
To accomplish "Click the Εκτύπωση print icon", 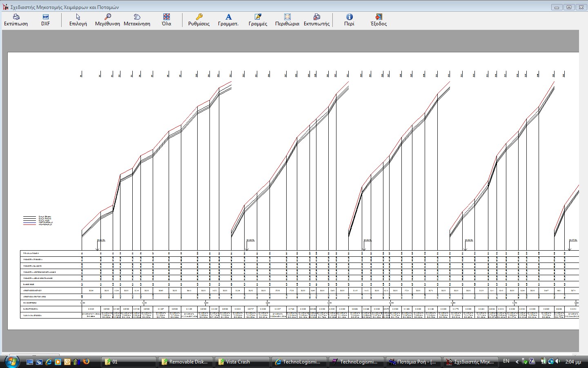I will 16,20.
